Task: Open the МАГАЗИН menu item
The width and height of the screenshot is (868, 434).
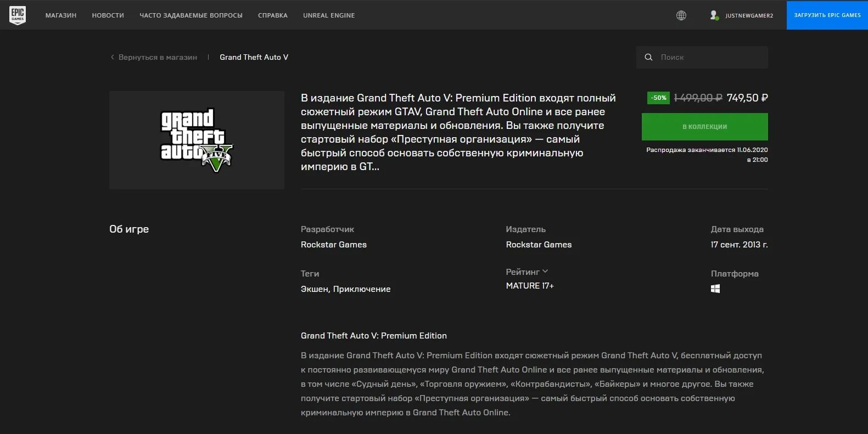Action: click(x=61, y=15)
